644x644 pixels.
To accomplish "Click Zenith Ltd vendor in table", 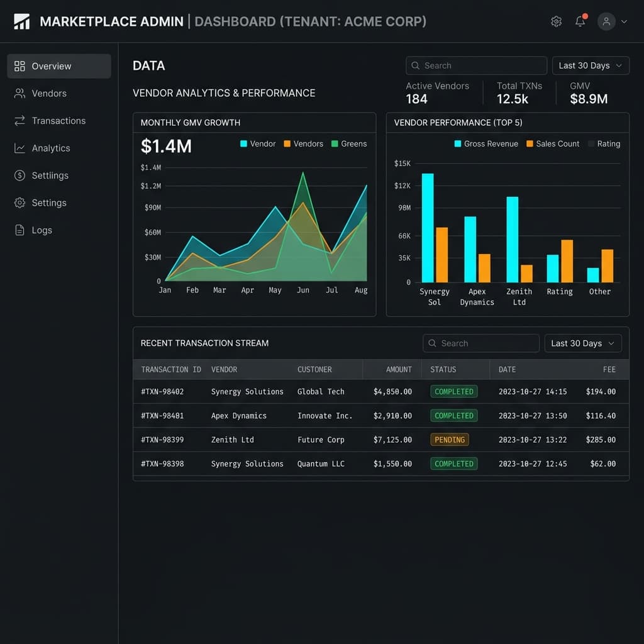I will tap(233, 440).
